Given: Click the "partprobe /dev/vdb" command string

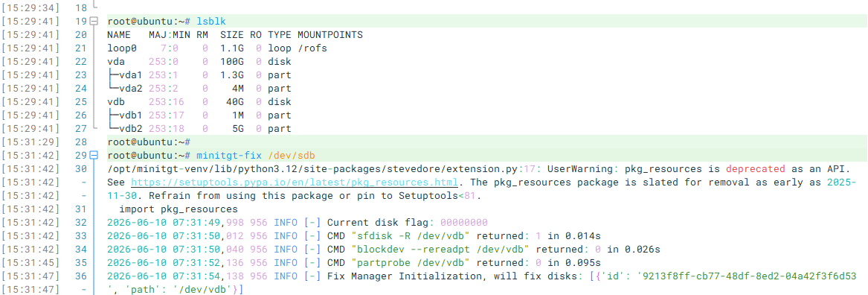Looking at the screenshot, I should click(x=408, y=263).
